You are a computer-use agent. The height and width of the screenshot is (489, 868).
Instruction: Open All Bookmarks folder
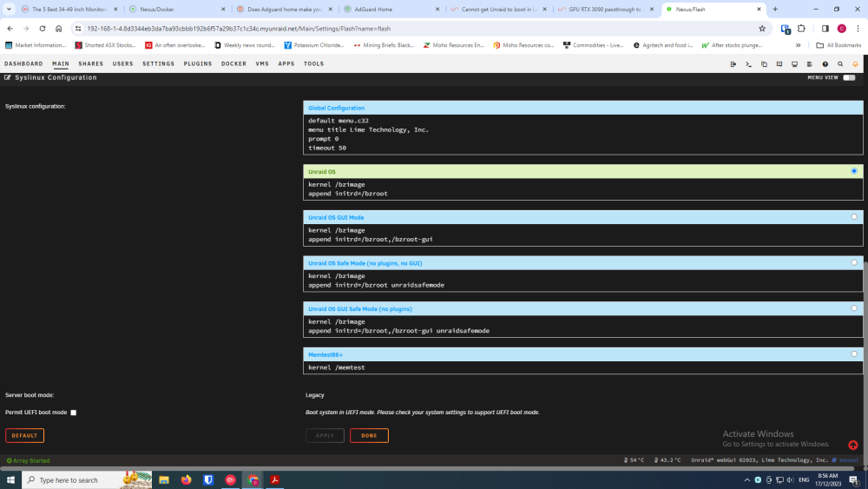tap(838, 45)
